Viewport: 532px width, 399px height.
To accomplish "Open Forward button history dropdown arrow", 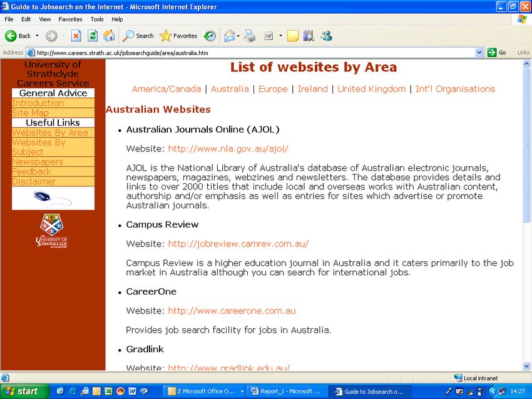I will coord(63,36).
